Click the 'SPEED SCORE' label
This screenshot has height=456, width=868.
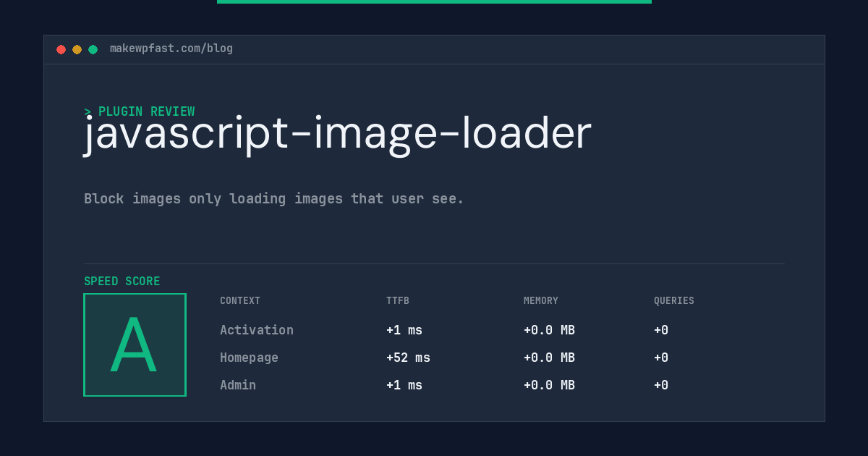(122, 282)
